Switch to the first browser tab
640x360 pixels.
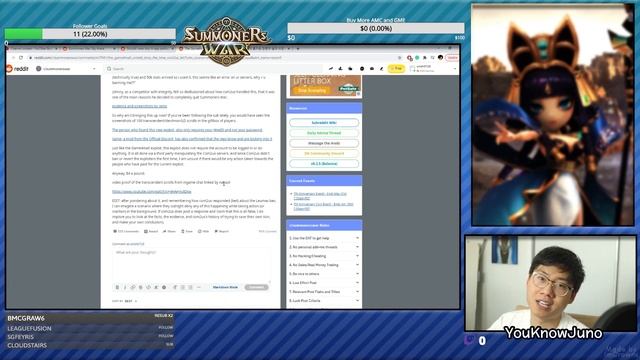[33, 49]
